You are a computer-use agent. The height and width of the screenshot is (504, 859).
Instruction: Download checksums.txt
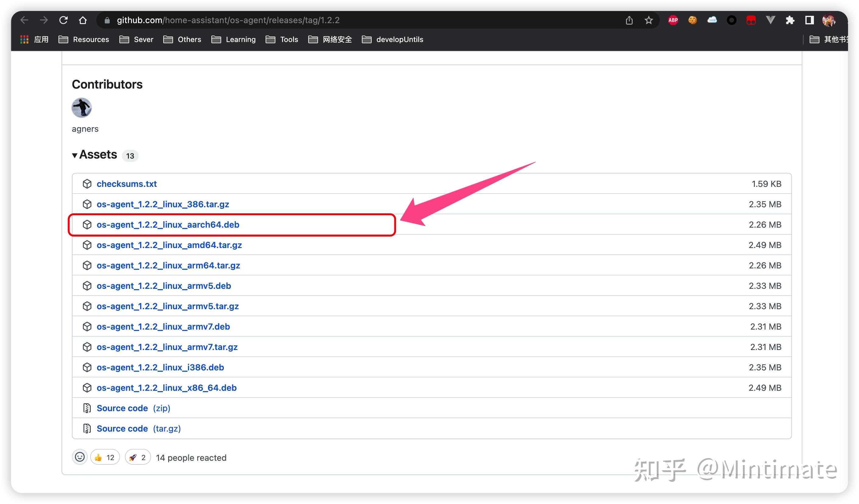point(126,184)
